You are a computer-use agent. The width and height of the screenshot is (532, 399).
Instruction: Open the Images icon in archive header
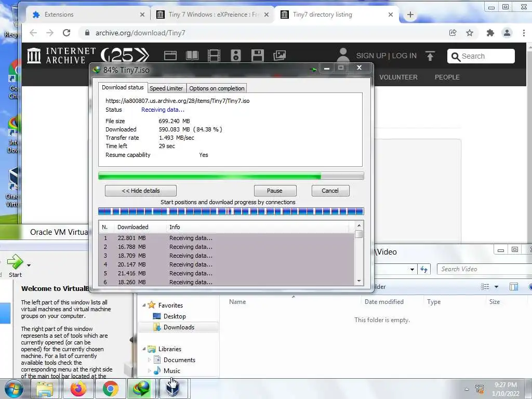coord(280,56)
